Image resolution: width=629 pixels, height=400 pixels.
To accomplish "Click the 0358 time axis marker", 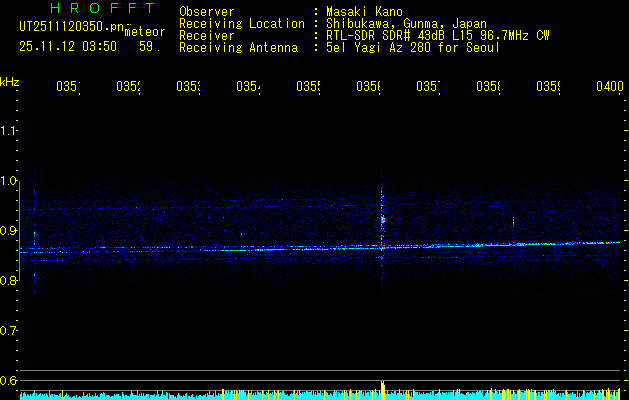I will point(488,86).
